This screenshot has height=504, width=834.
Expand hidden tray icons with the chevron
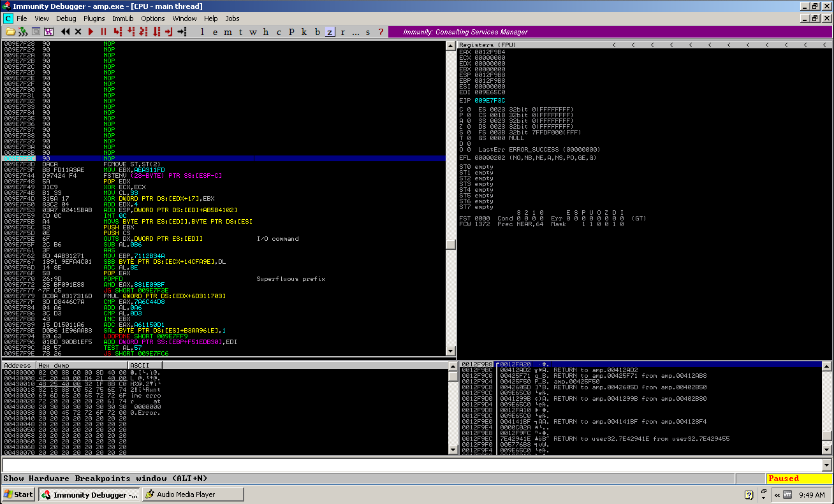click(777, 494)
